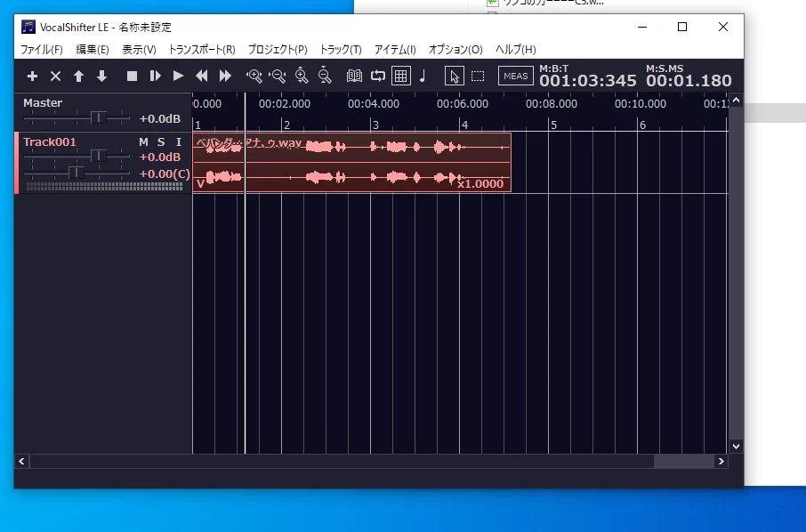Click the Track001 volume slider handle

click(x=99, y=156)
